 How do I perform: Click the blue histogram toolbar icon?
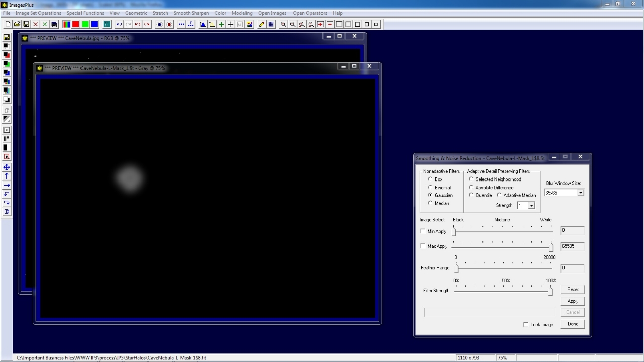point(203,24)
